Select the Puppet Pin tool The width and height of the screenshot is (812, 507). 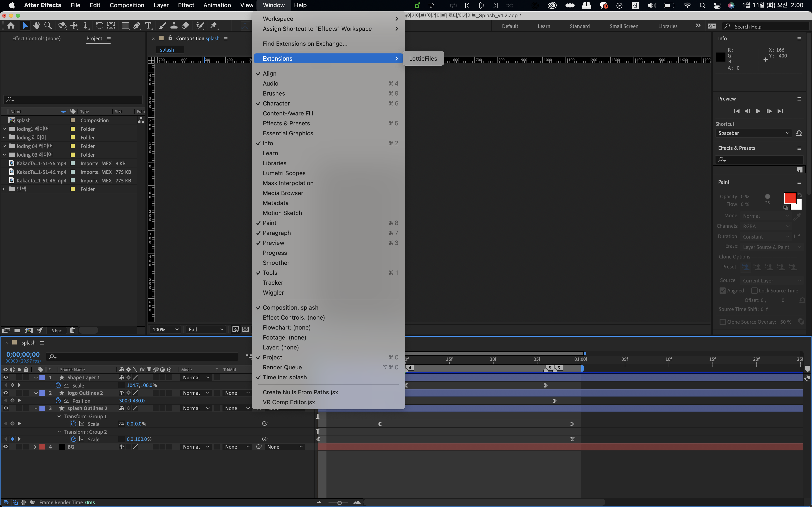[214, 26]
